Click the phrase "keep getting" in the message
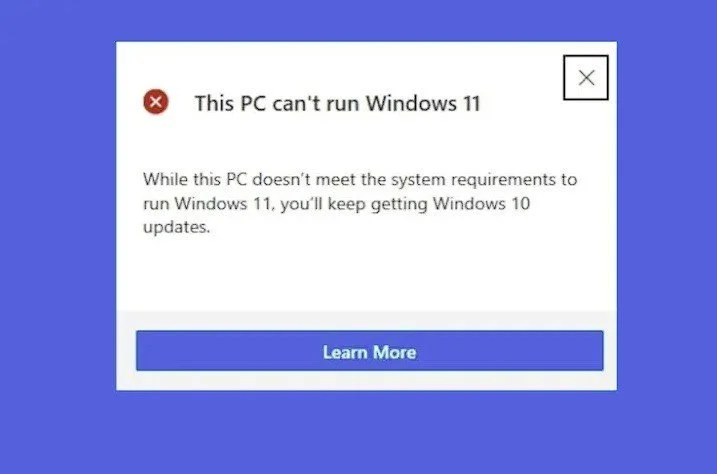This screenshot has height=474, width=717. coord(377,204)
